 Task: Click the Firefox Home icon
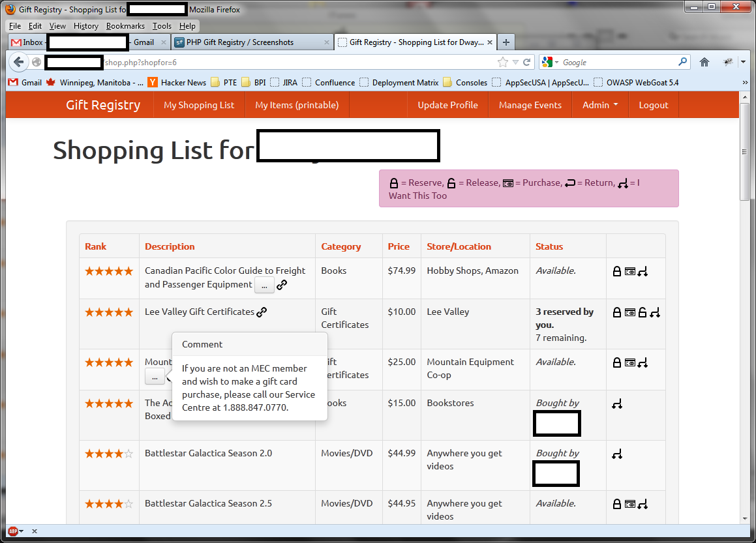coord(704,62)
